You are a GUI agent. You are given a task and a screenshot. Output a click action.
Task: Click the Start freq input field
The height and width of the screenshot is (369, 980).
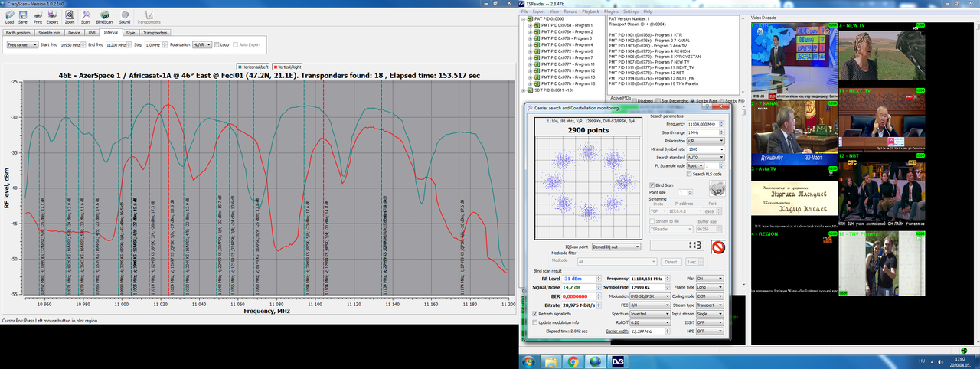(x=71, y=44)
